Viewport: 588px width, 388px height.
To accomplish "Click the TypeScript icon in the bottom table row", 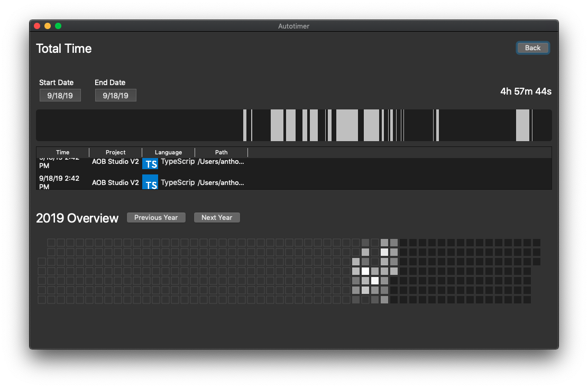I will [150, 182].
